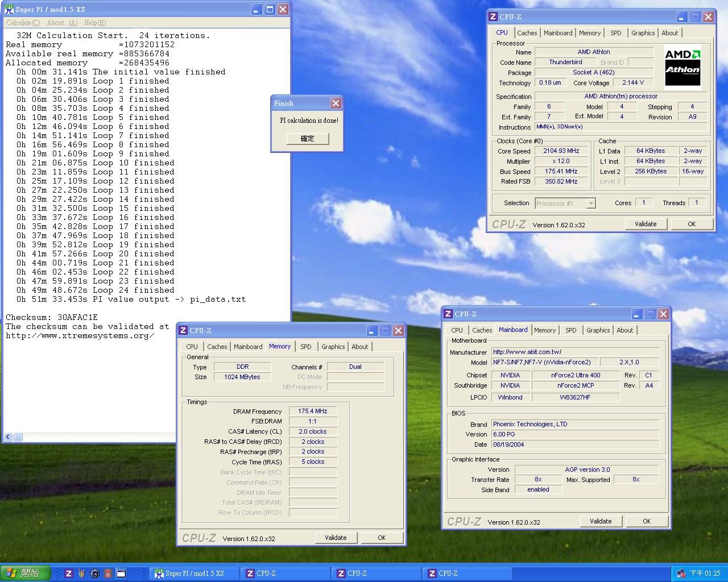Click the Core Speed value 2104.93 MHz
This screenshot has width=728, height=582.
click(561, 151)
